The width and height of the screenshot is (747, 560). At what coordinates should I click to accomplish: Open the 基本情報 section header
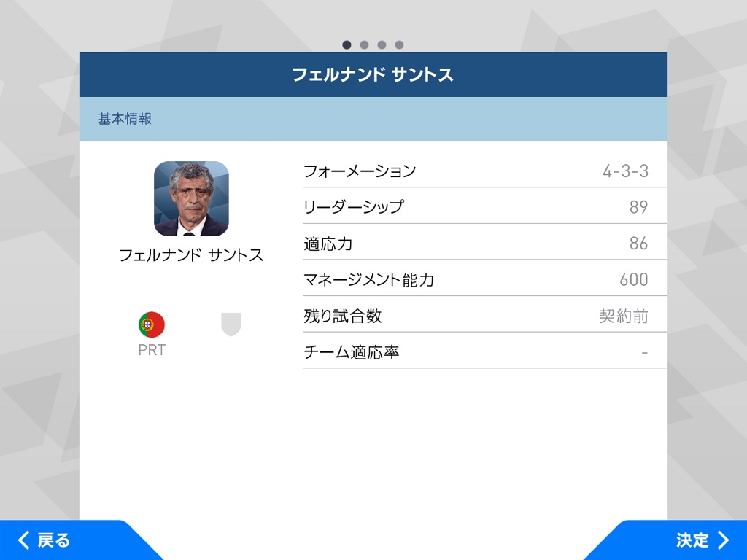[125, 119]
